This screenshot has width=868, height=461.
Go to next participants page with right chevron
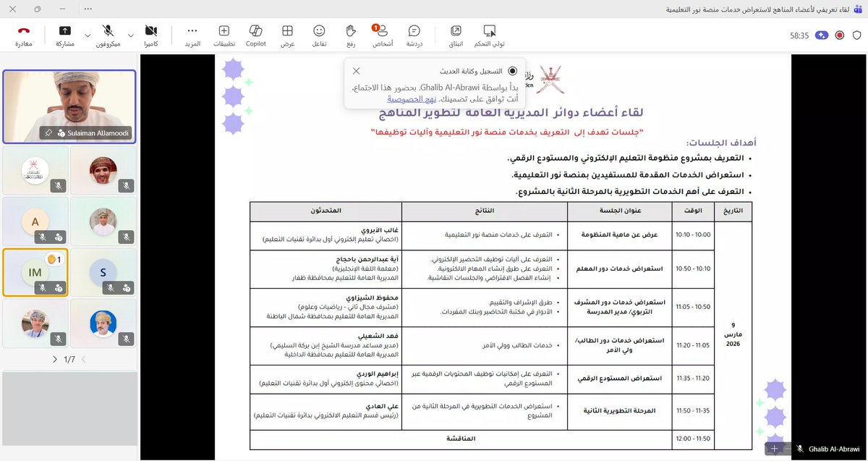(x=56, y=359)
